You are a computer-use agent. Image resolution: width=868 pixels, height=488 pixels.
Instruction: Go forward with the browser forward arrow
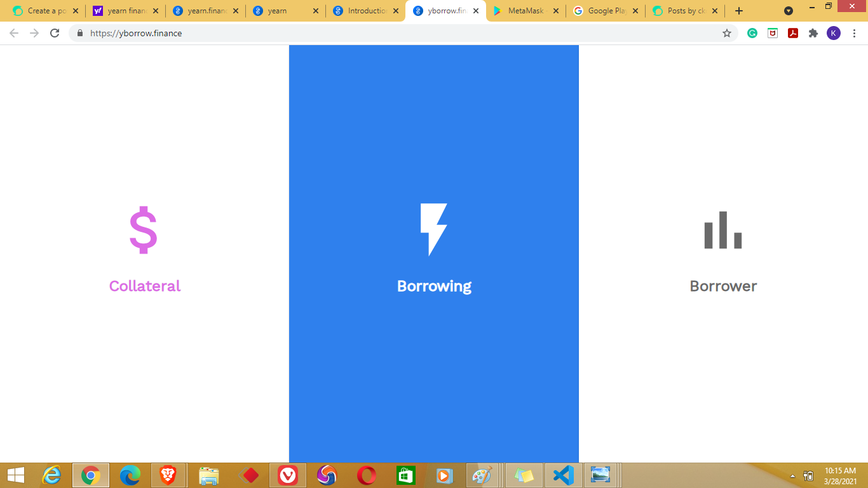tap(34, 33)
